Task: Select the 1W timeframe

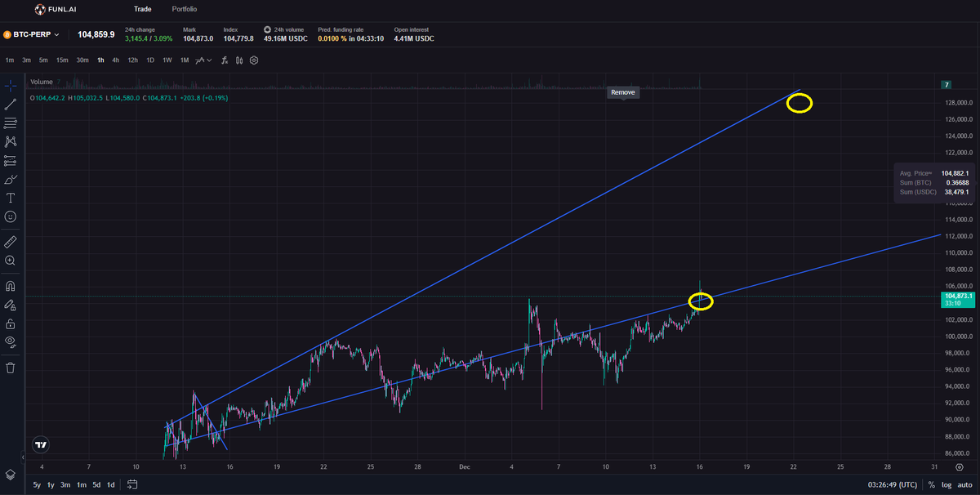Action: pos(167,60)
